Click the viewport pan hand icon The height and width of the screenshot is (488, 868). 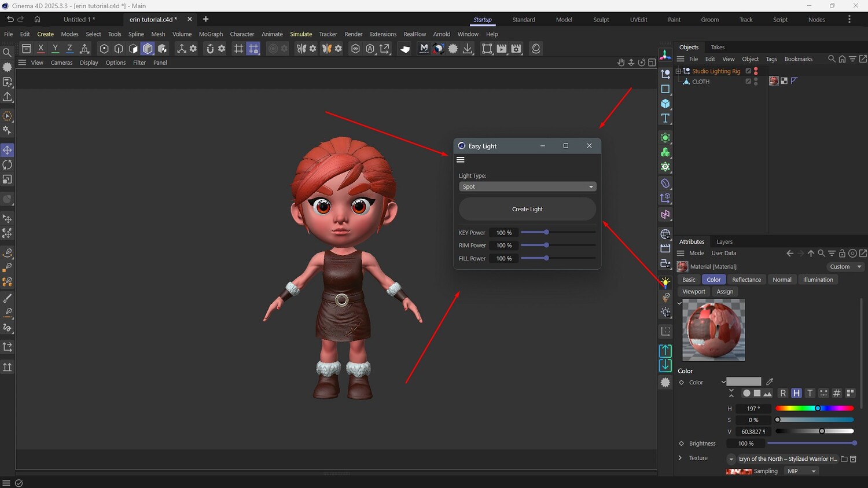[x=621, y=63]
